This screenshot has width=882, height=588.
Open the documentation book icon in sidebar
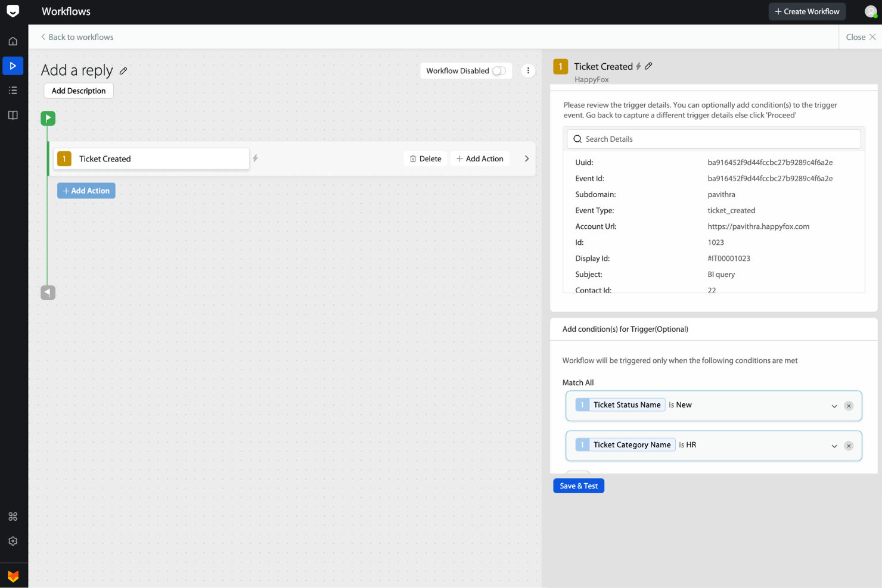coord(13,114)
